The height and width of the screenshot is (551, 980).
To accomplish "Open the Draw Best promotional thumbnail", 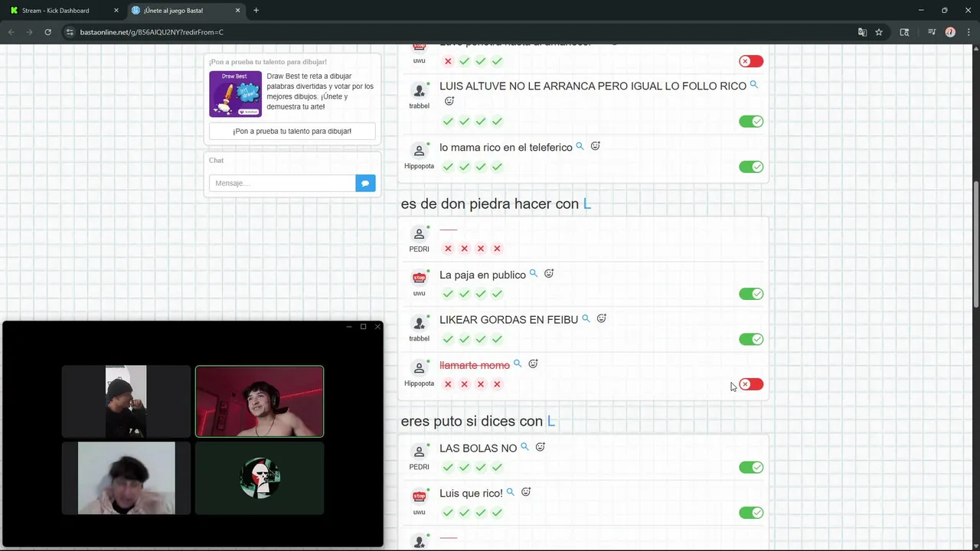I will pyautogui.click(x=235, y=94).
